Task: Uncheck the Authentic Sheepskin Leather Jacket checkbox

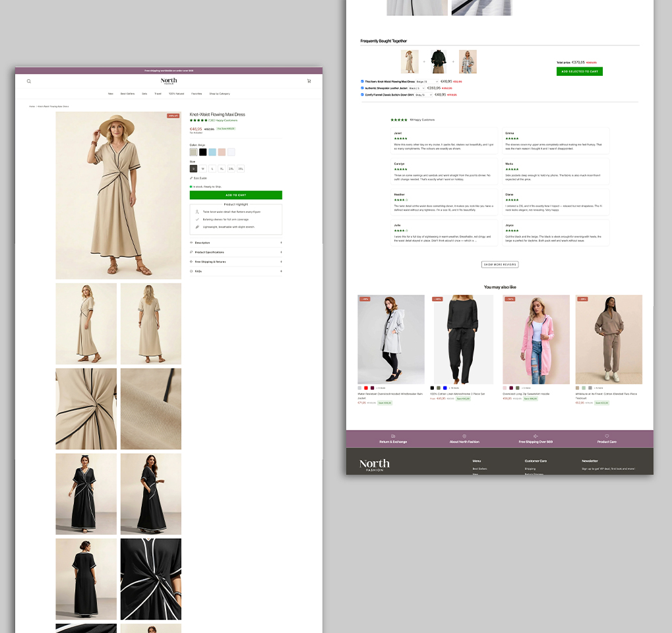Action: 362,88
